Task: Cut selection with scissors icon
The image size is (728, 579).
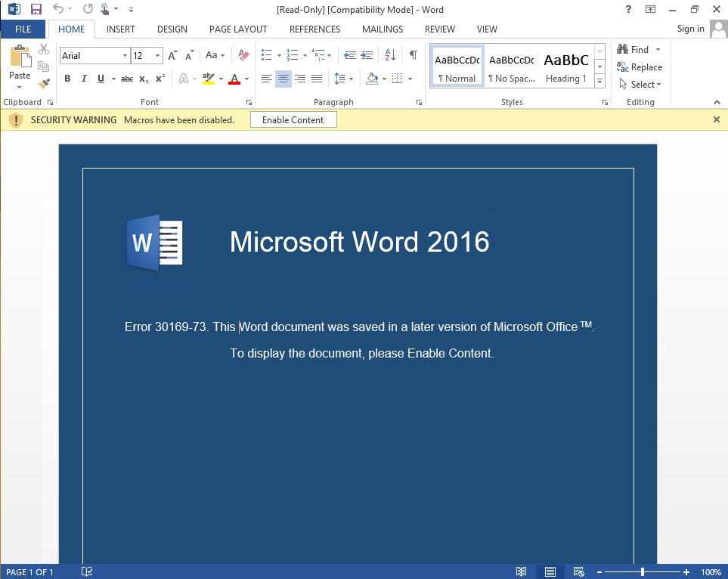Action: [44, 49]
